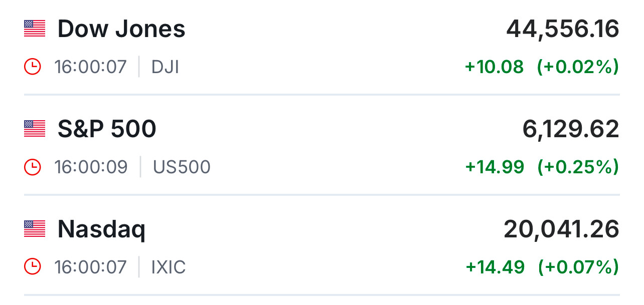Open the Dow Jones index name link
The image size is (644, 305).
(121, 29)
